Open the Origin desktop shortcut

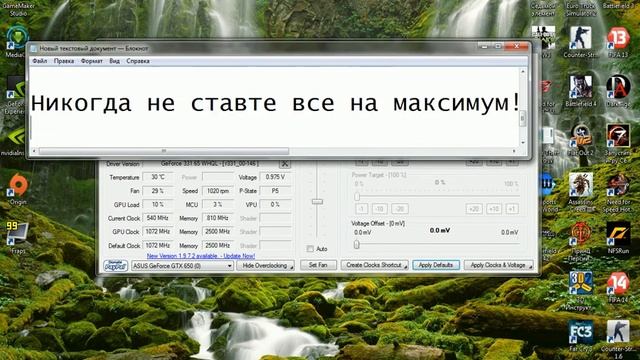tap(18, 185)
